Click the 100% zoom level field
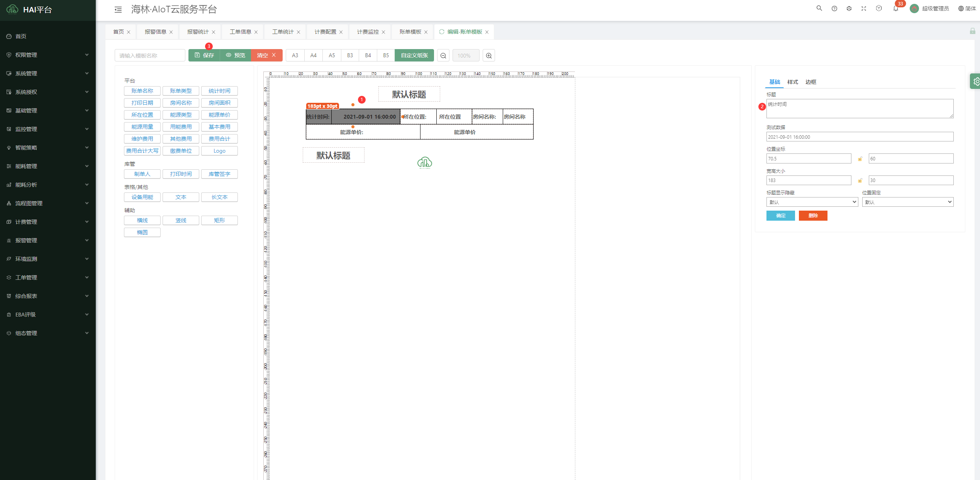Image resolution: width=980 pixels, height=480 pixels. [x=465, y=56]
